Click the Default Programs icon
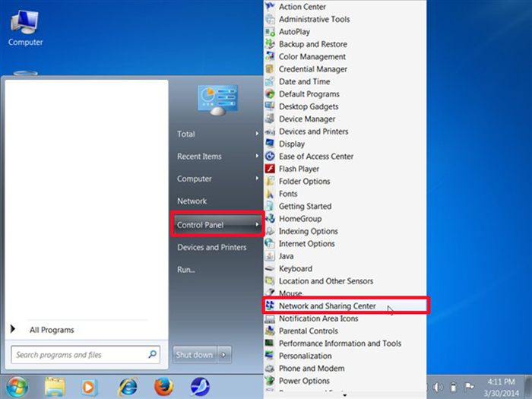 point(270,94)
